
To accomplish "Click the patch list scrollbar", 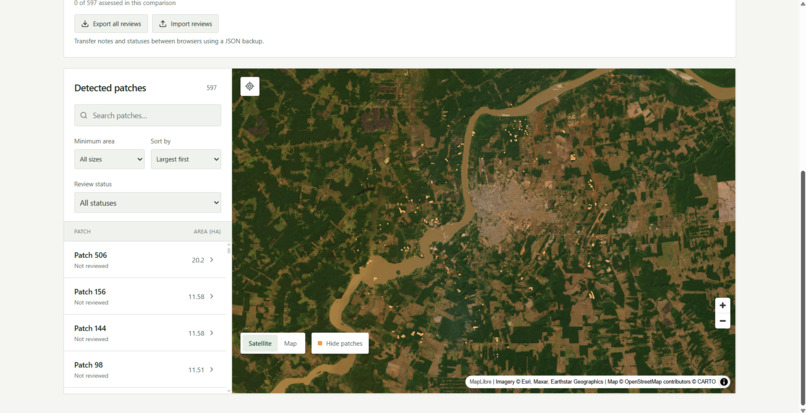I will (x=229, y=250).
